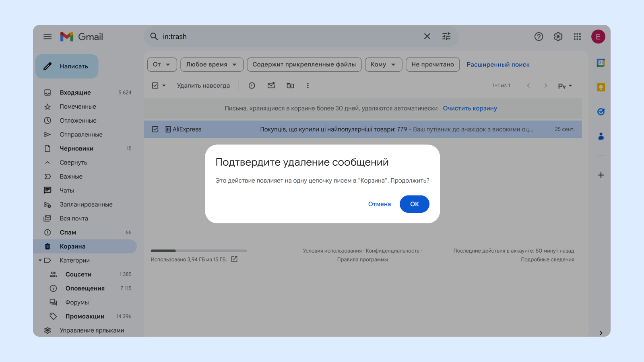644x362 pixels.
Task: Expand the 'Любое время' date dropdown
Action: click(211, 64)
